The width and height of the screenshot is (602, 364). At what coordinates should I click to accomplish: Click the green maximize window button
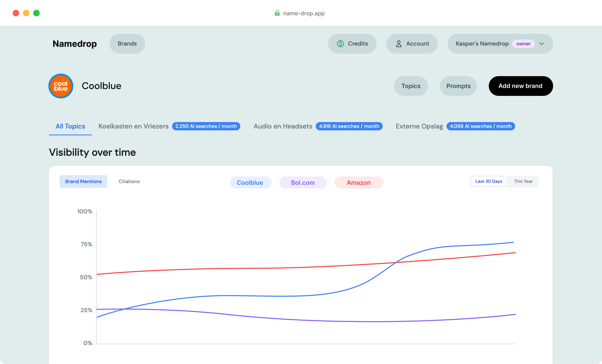tap(37, 13)
